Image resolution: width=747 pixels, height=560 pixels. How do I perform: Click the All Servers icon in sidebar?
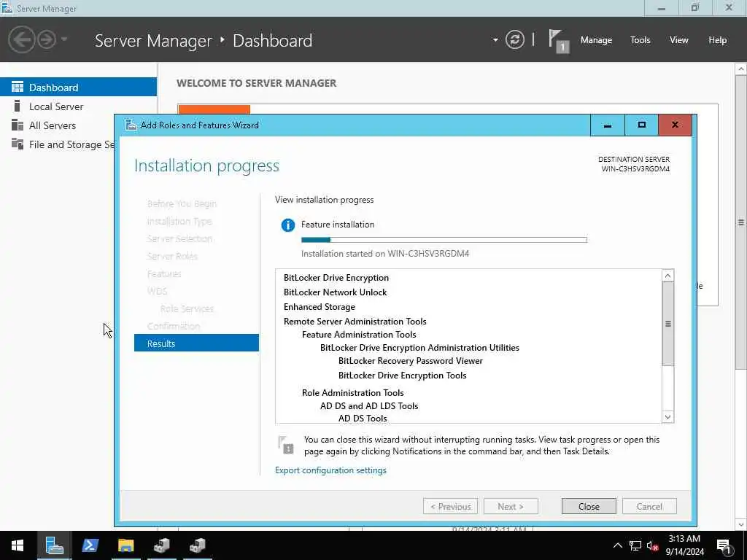(x=18, y=125)
